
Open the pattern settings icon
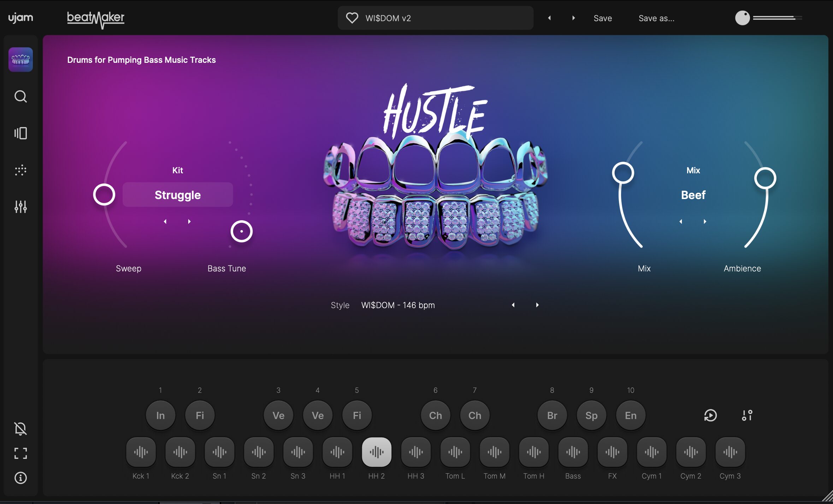747,415
